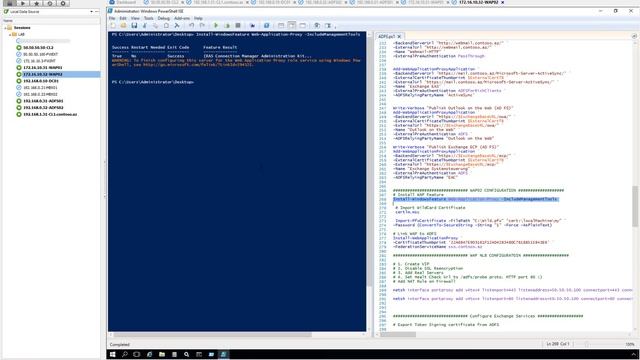Collapse the LAB folder node
The width and height of the screenshot is (640, 360).
coord(10,35)
